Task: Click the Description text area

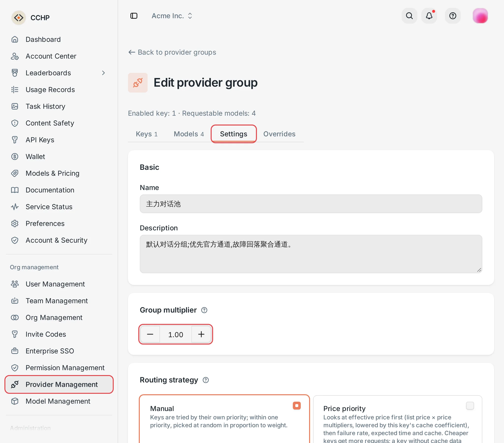Action: point(311,254)
